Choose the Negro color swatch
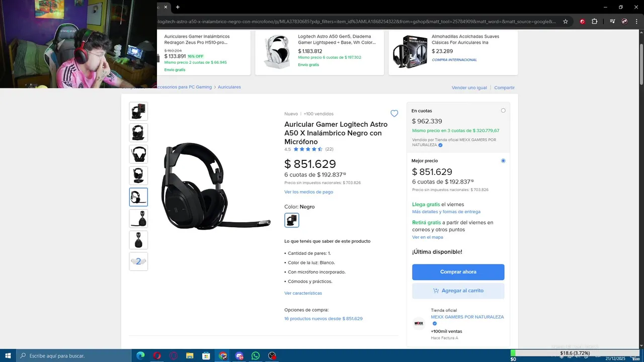 point(291,220)
